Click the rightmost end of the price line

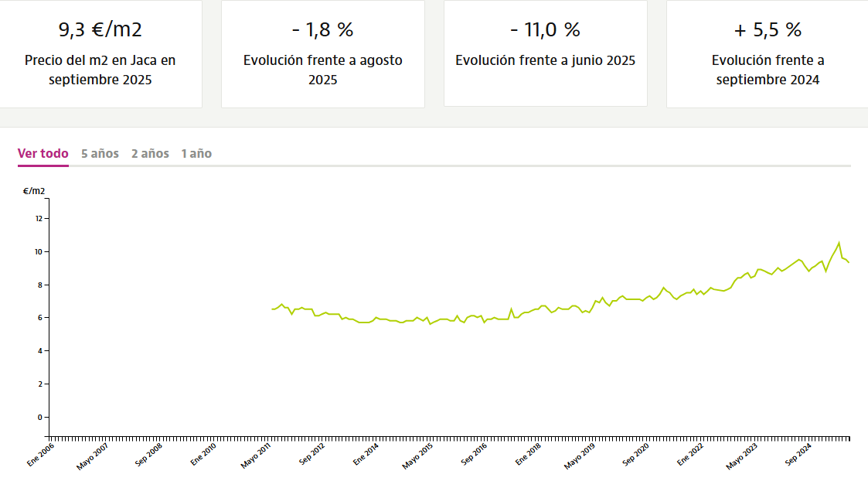pos(850,263)
